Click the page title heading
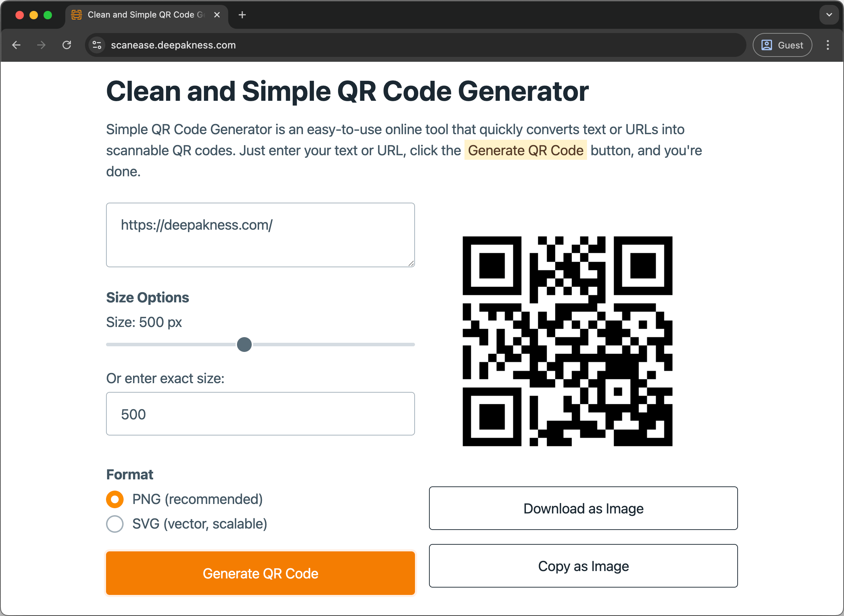Image resolution: width=844 pixels, height=616 pixels. coord(347,91)
